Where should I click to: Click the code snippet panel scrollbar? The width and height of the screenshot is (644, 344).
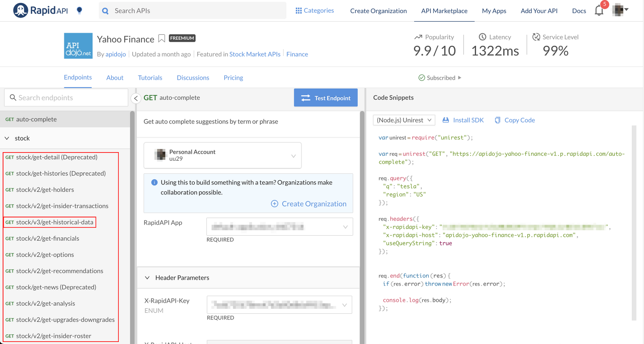634,223
